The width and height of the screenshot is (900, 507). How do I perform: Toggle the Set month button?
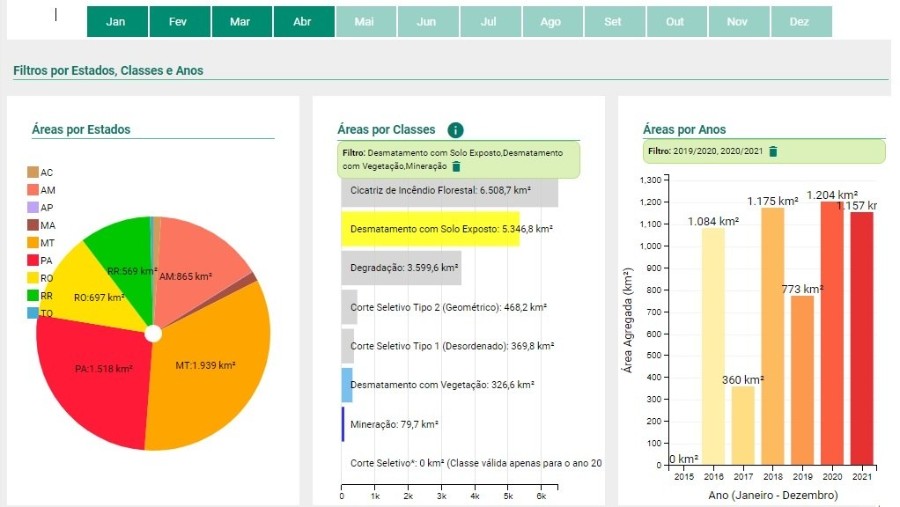[615, 22]
